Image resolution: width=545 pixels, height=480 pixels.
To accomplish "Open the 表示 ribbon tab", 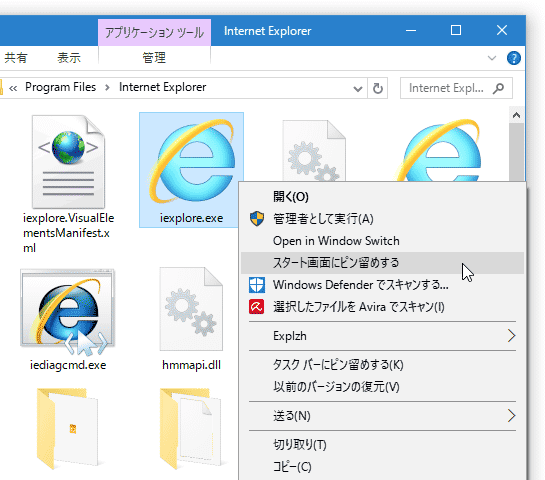I will coord(69,57).
